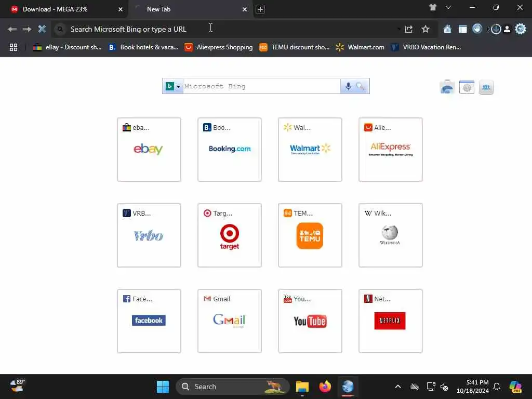
Task: Expand the title bar chevron dropdown
Action: point(448,7)
